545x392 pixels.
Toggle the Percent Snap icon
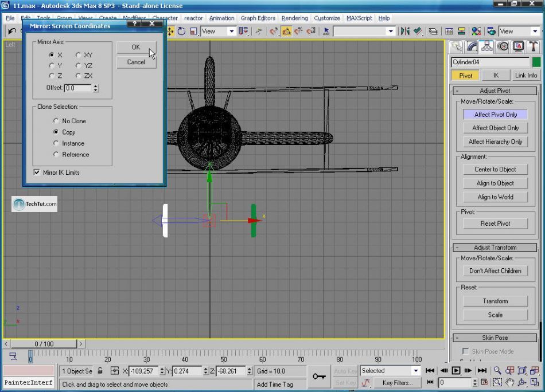[298, 32]
